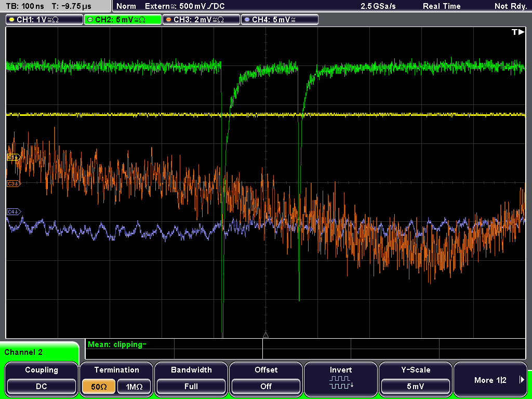
Task: Click the C4 ground level marker
Action: [14, 212]
